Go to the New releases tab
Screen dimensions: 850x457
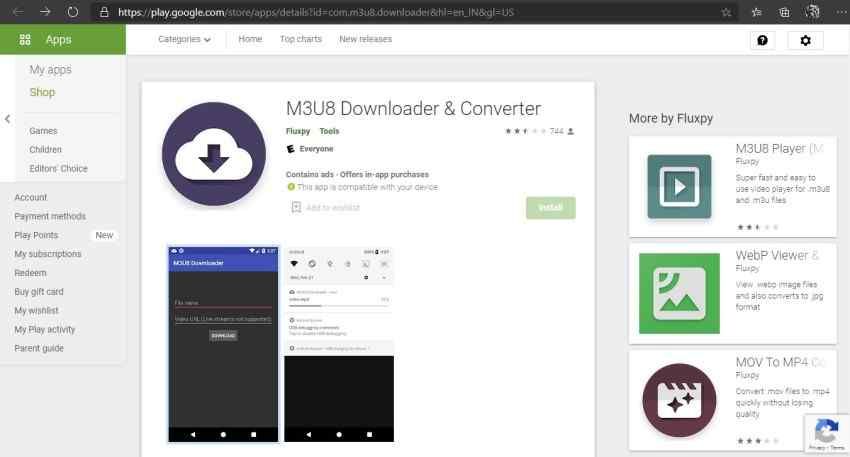click(365, 39)
